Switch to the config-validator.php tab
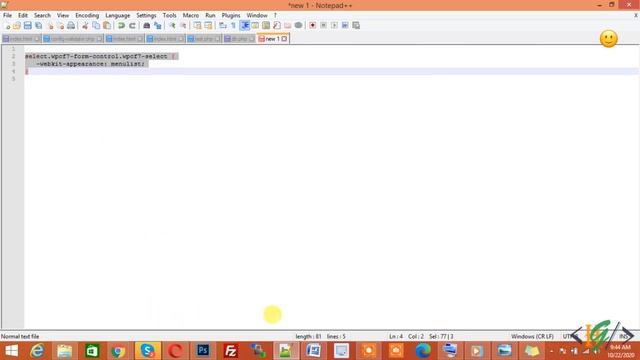The width and height of the screenshot is (640, 360). (73, 39)
